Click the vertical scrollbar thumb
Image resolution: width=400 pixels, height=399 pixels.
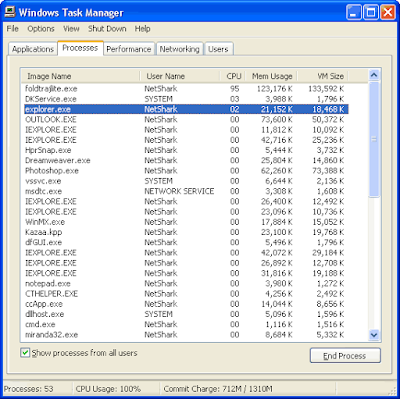(374, 140)
